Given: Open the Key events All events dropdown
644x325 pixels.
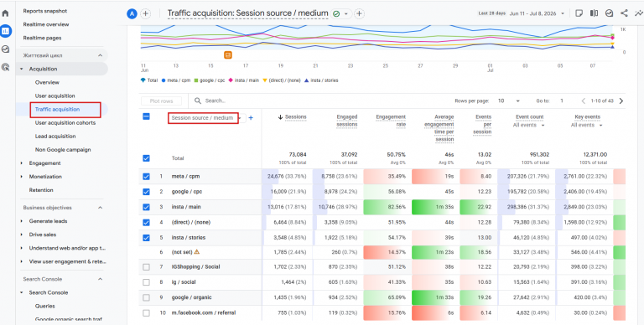Looking at the screenshot, I should tap(586, 125).
